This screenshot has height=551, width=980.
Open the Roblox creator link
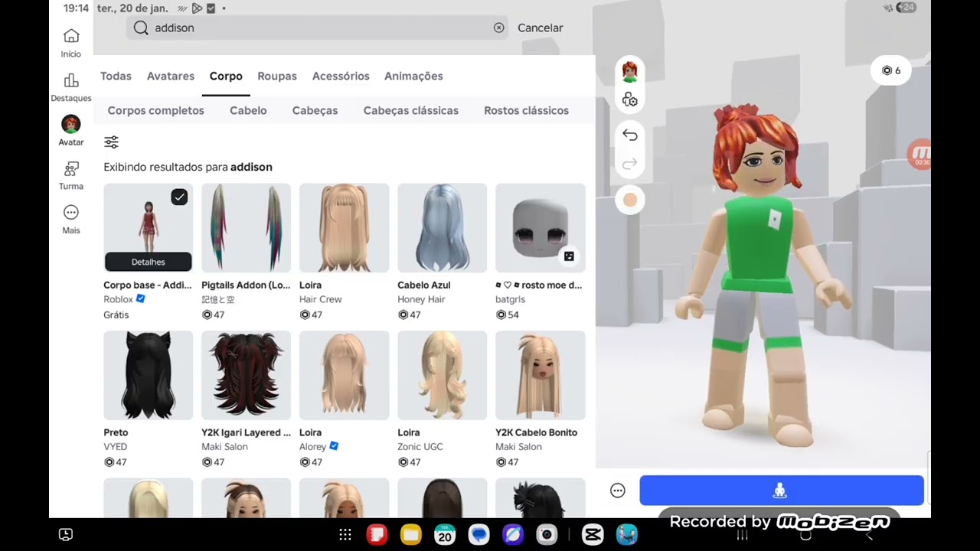(118, 299)
